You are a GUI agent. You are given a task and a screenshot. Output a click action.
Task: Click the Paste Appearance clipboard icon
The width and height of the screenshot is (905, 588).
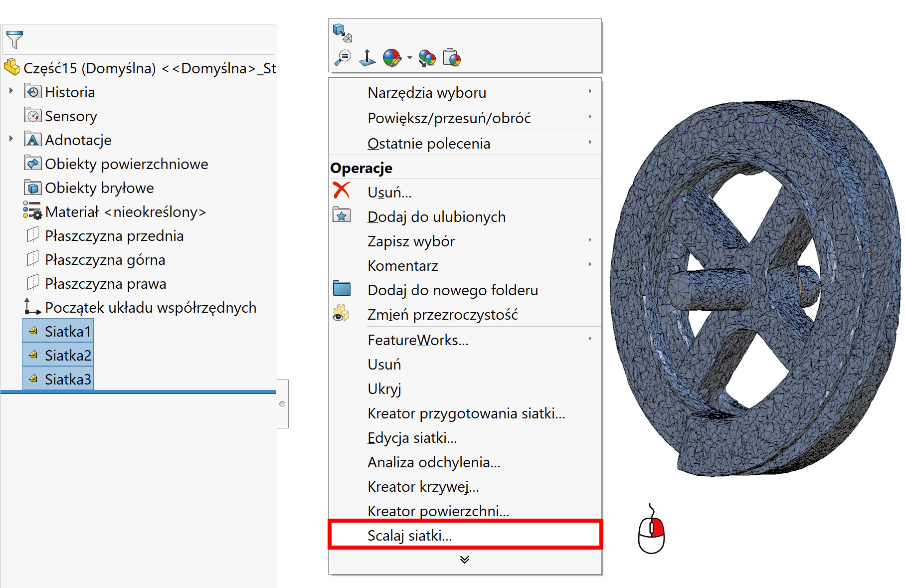click(452, 58)
